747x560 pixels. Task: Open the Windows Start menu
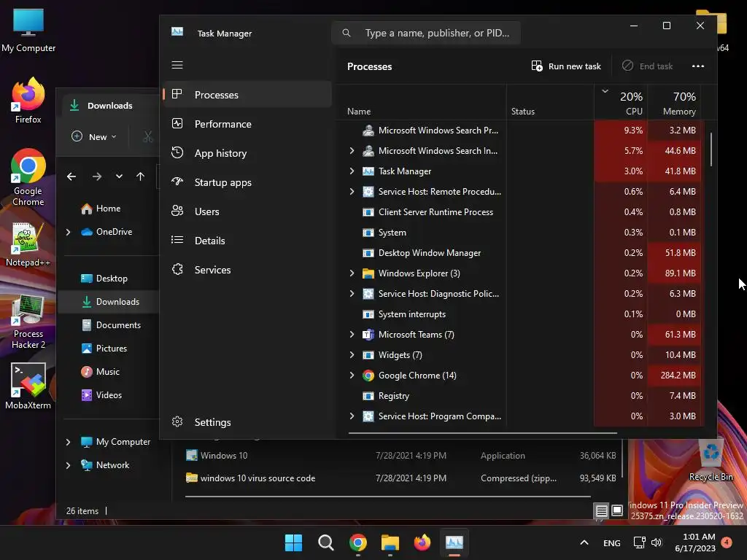293,542
